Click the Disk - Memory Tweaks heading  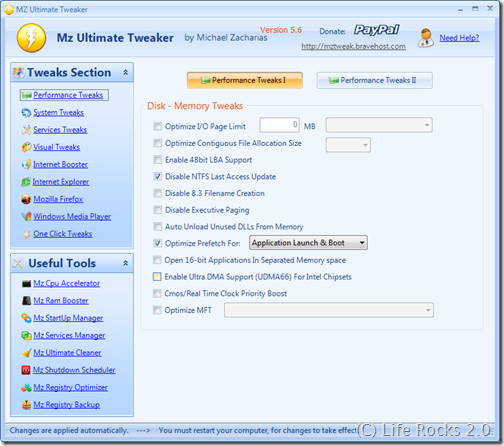[x=195, y=106]
